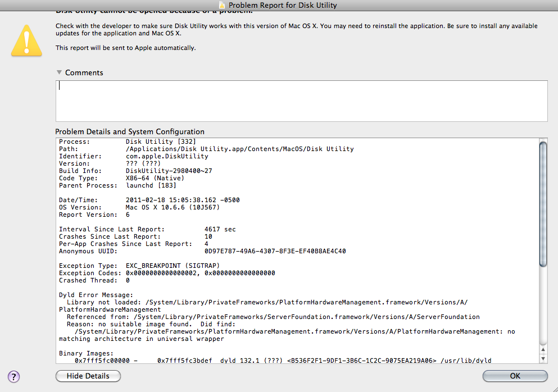Click the 'Referenced from' ServerFoundation line

click(273, 317)
